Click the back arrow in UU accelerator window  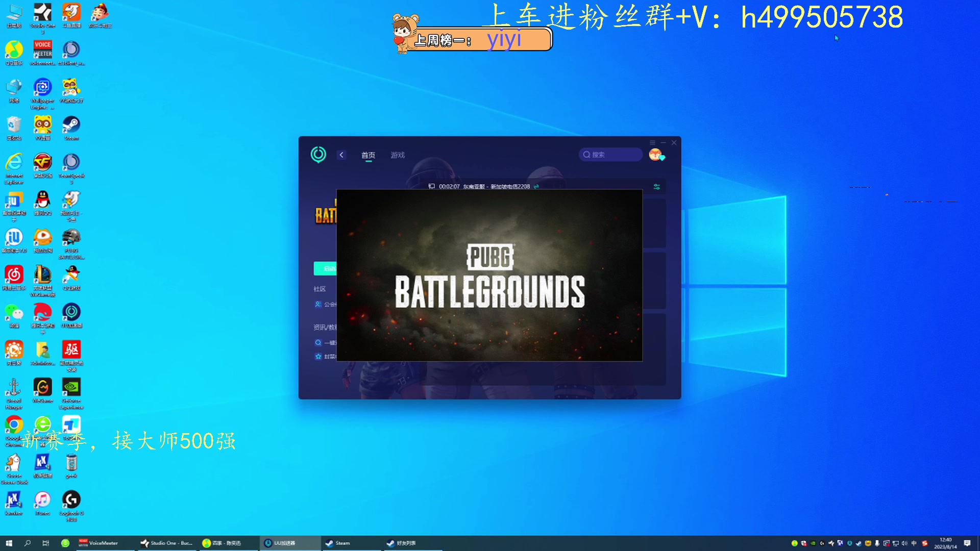pos(341,155)
